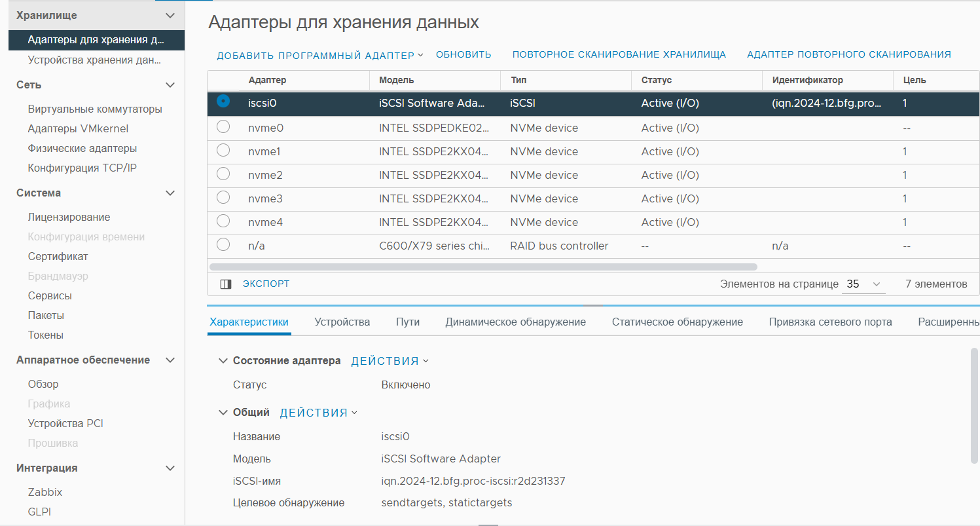Viewport: 980px width, 526px height.
Task: Sort table by Статус column header
Action: (x=657, y=80)
